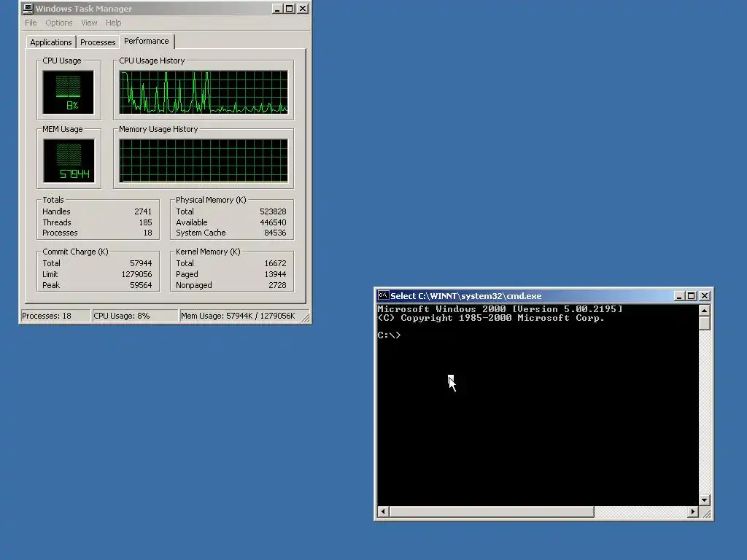Viewport: 747px width, 560px height.
Task: Minimize the cmd.exe window
Action: (679, 296)
